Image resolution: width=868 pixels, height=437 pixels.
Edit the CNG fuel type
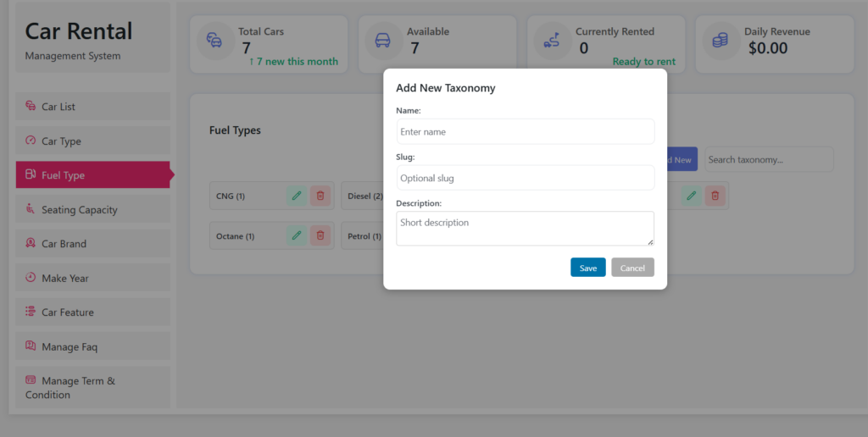297,196
